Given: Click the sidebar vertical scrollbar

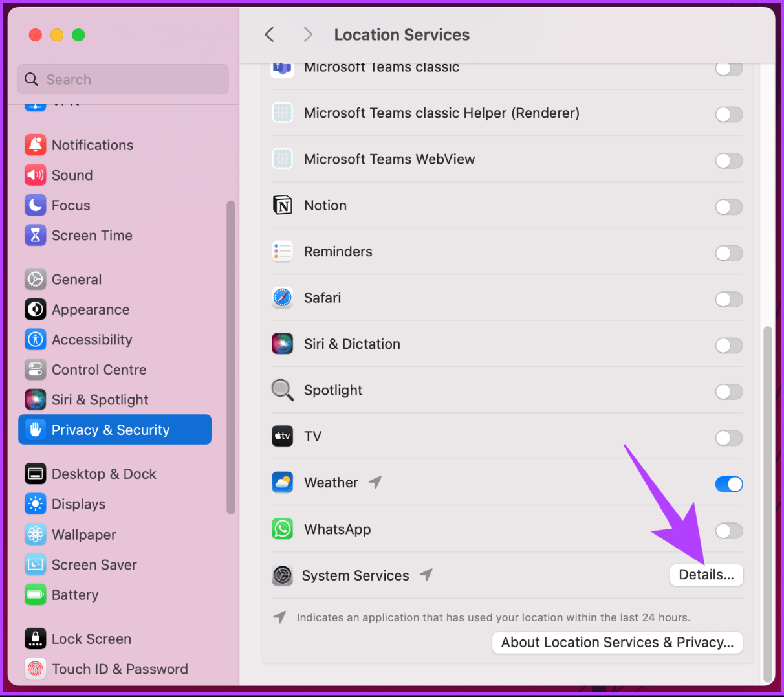Looking at the screenshot, I should (x=230, y=357).
